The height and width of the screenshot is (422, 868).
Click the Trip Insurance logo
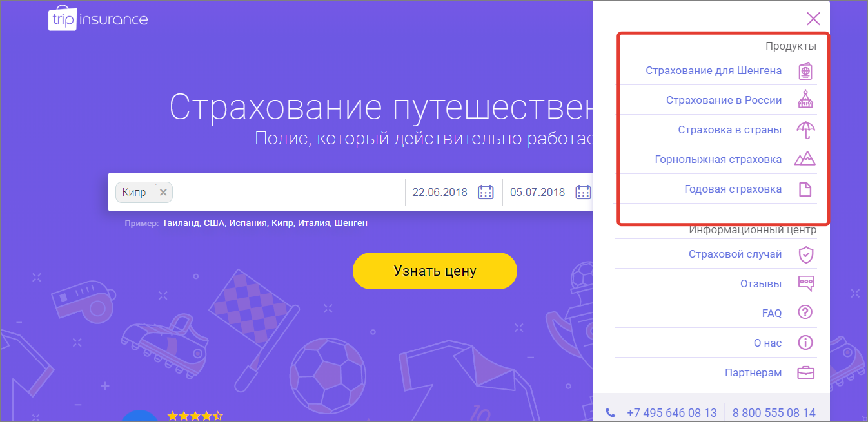[x=98, y=20]
